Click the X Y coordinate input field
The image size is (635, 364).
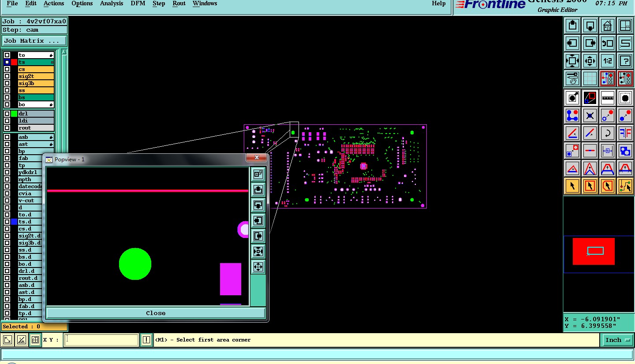point(101,340)
